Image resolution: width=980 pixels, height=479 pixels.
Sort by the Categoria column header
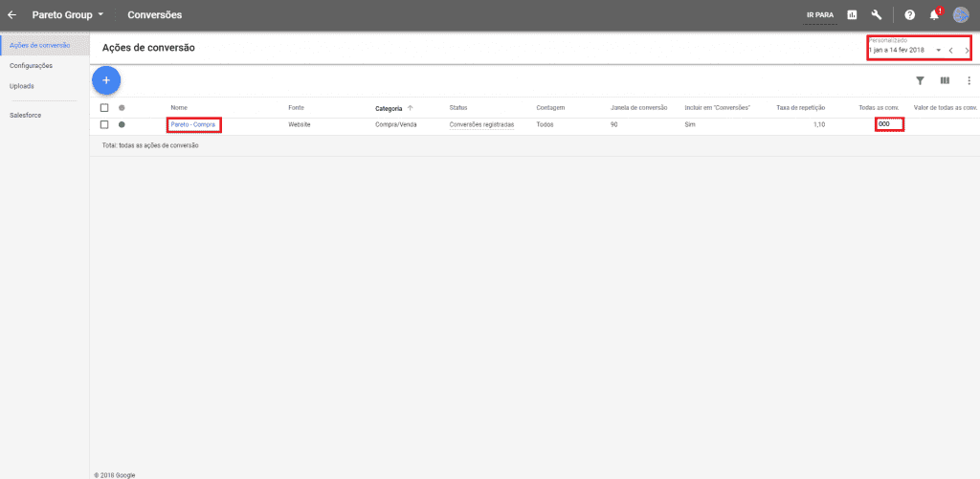click(x=389, y=108)
